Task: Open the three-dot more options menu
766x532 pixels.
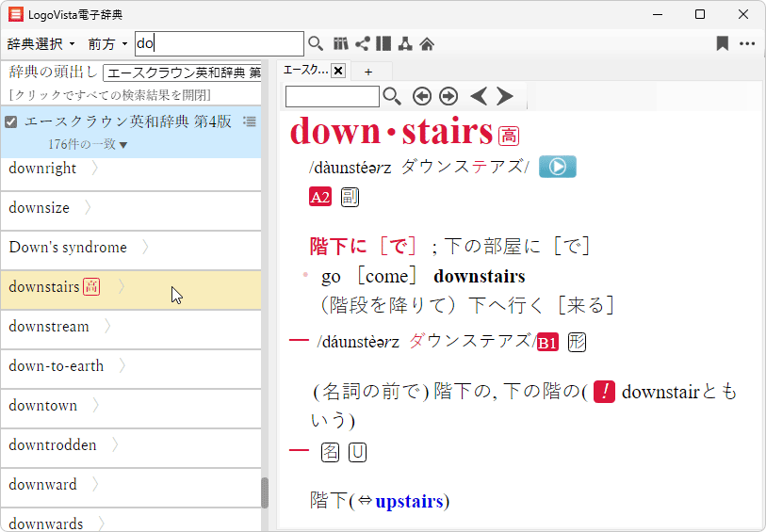Action: click(747, 43)
